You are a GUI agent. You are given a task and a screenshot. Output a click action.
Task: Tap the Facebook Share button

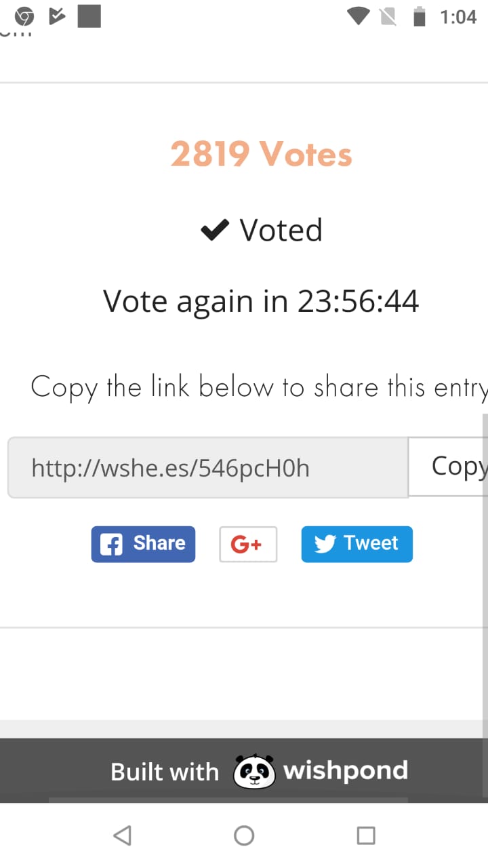pyautogui.click(x=143, y=544)
